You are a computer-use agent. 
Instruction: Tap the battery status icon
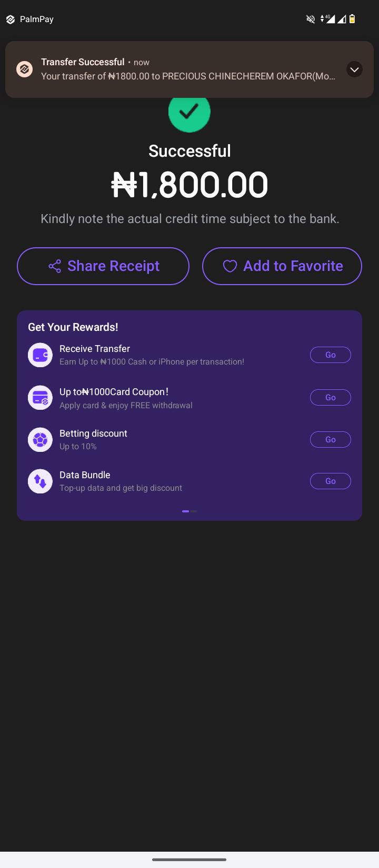click(x=352, y=19)
